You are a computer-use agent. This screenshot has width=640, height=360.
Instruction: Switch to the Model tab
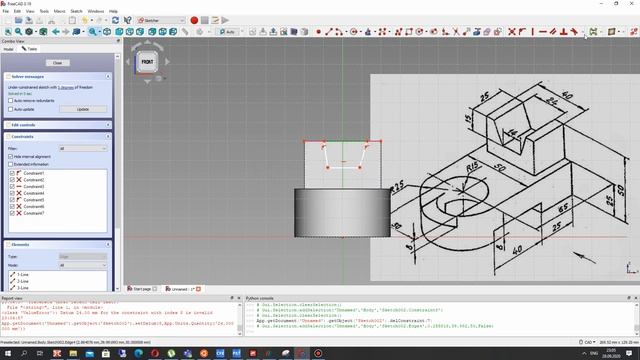click(9, 49)
